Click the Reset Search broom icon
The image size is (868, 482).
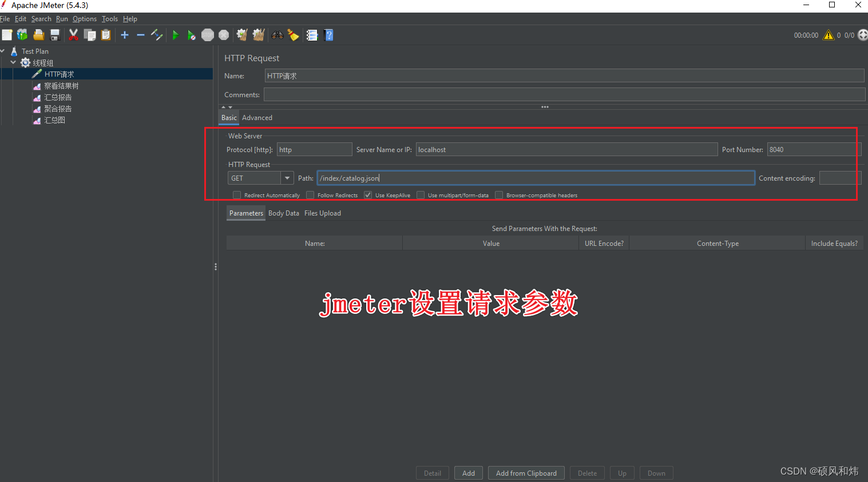[294, 35]
